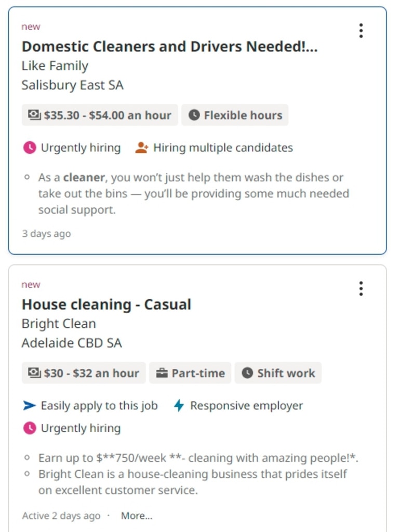Open three-dot menu for House cleaning job

coord(361,288)
